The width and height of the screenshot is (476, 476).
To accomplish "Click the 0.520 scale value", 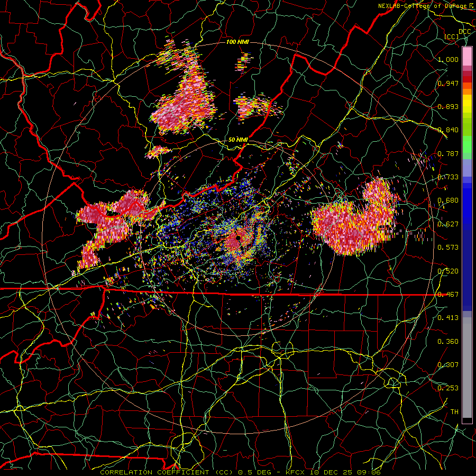I will coord(448,271).
